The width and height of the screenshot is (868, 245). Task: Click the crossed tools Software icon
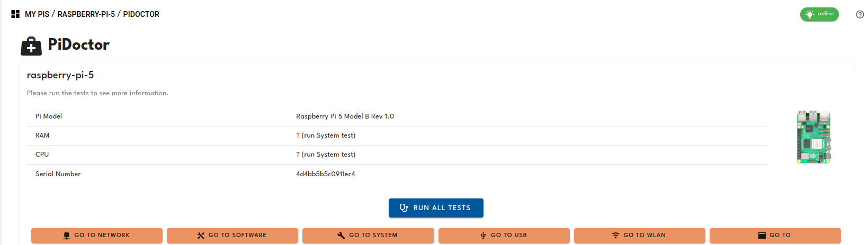201,235
